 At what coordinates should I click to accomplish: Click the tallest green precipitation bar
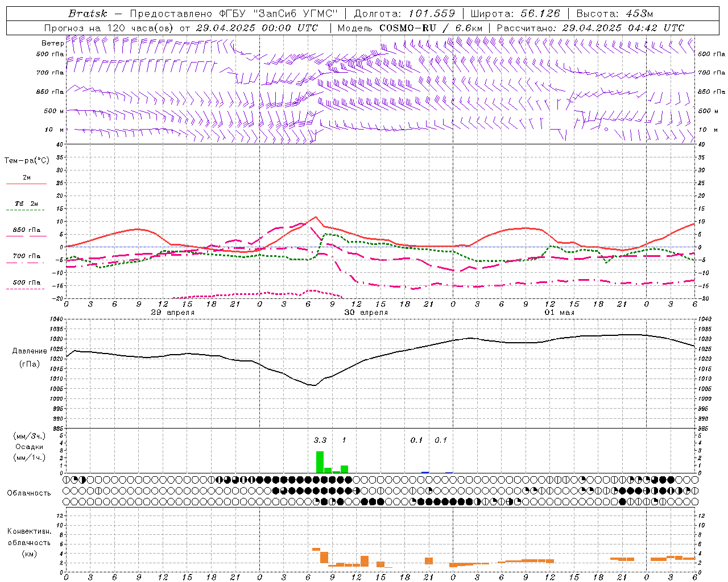click(x=320, y=462)
